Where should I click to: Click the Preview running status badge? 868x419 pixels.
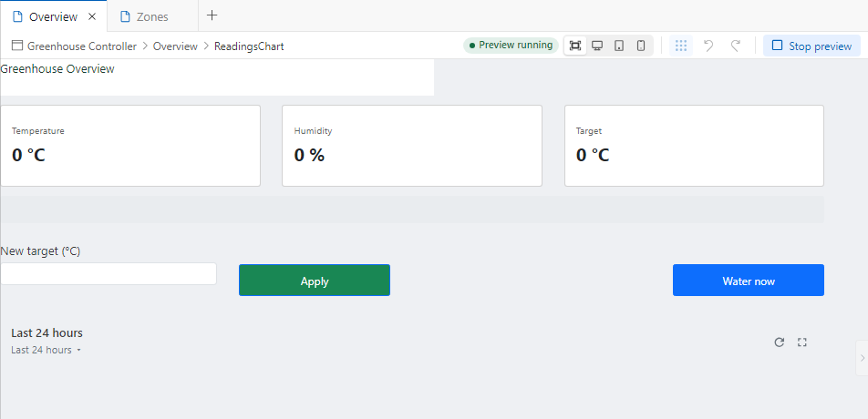(x=511, y=46)
